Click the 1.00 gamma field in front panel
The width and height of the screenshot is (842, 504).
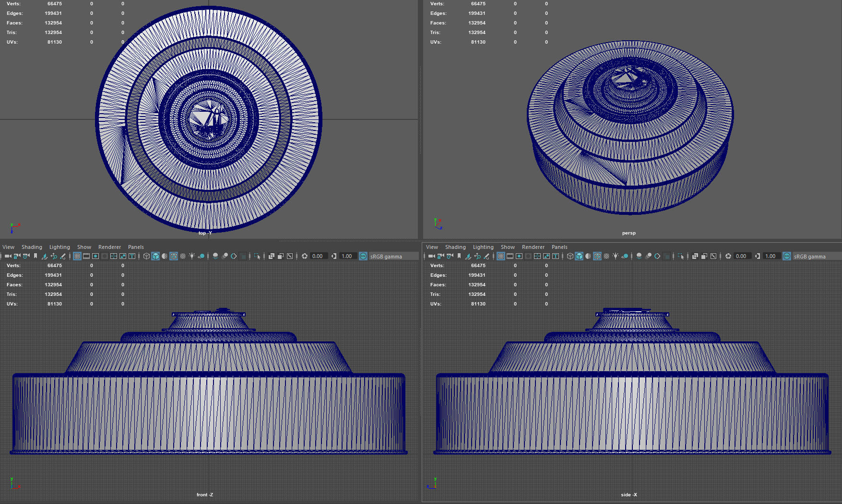tap(348, 256)
